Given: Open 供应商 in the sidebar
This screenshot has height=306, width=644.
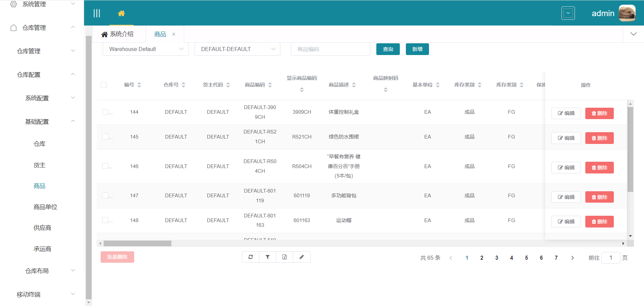Looking at the screenshot, I should coord(42,228).
